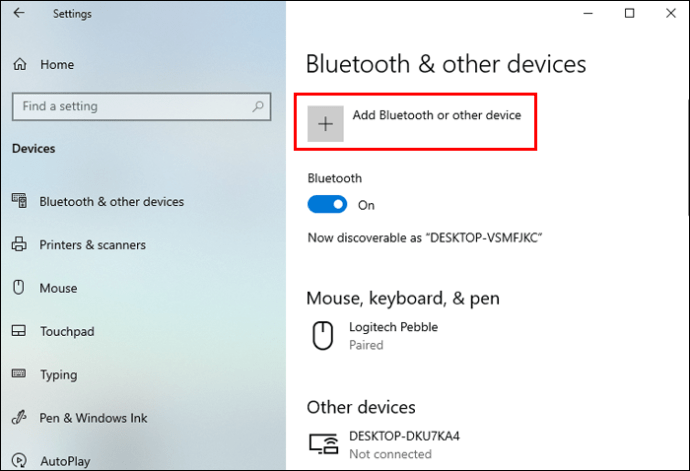
Task: Select the Printers & scanners printer icon
Action: click(19, 244)
